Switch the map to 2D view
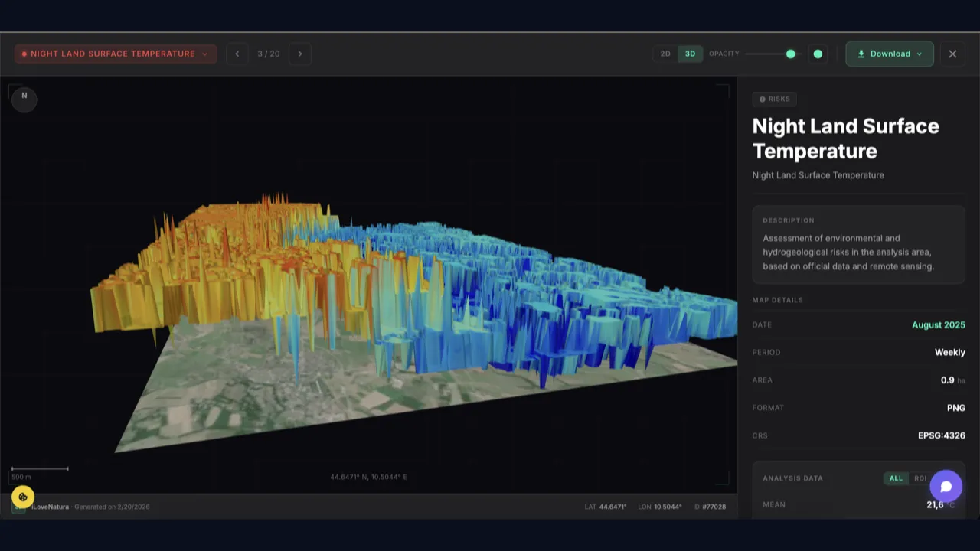 click(665, 54)
